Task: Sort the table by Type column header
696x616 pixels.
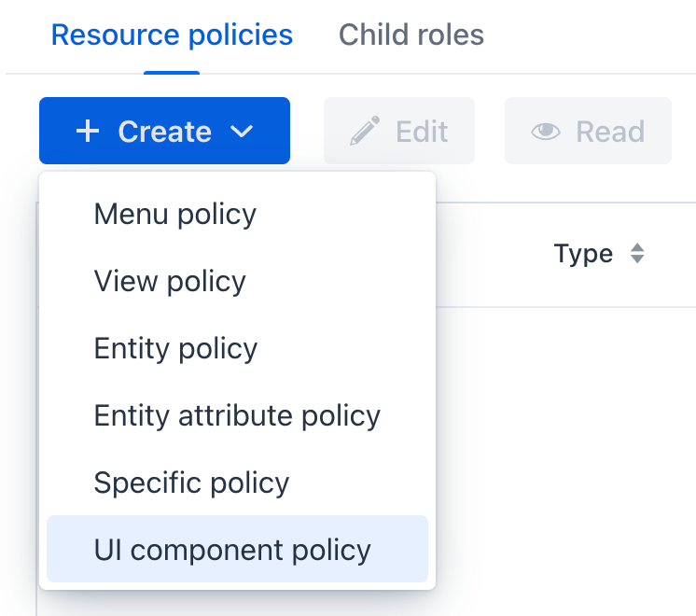Action: click(x=583, y=254)
